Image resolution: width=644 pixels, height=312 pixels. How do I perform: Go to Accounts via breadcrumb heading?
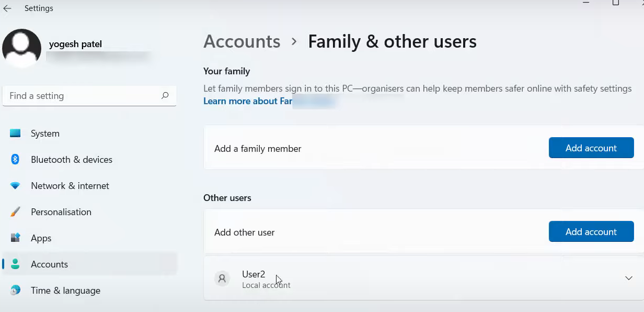tap(241, 41)
